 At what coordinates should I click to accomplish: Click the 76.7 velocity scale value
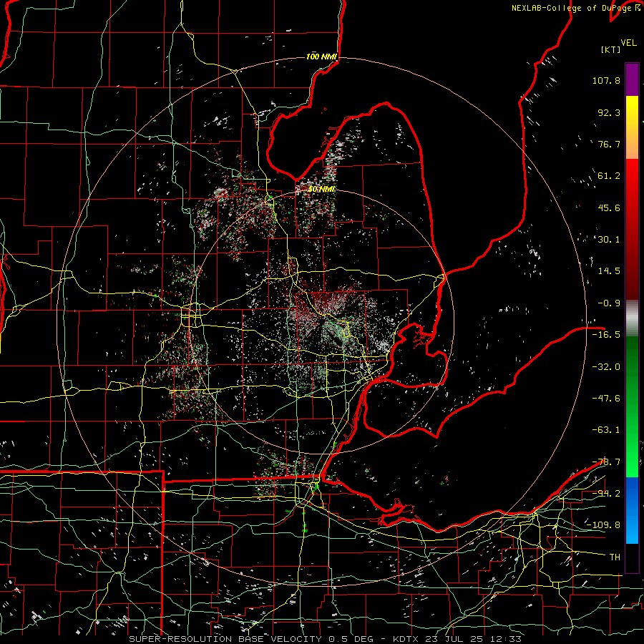[x=609, y=144]
